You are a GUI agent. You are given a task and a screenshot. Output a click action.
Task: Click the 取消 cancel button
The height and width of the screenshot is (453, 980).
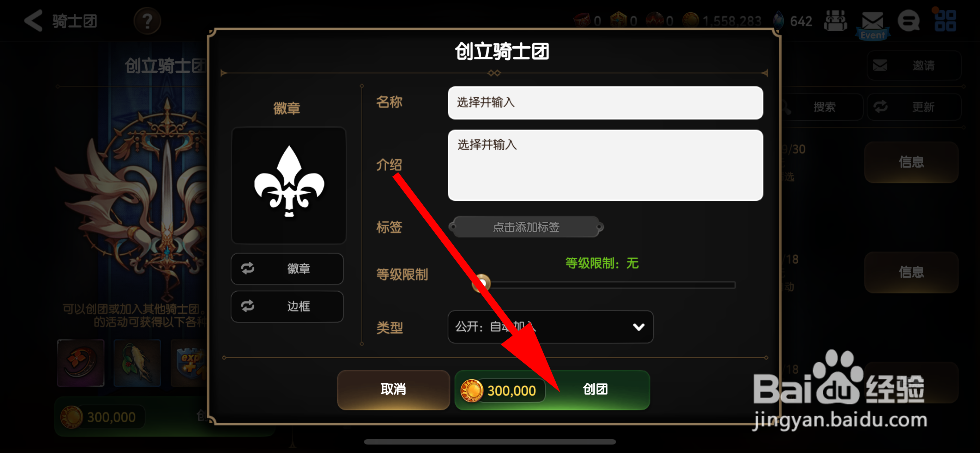click(393, 389)
